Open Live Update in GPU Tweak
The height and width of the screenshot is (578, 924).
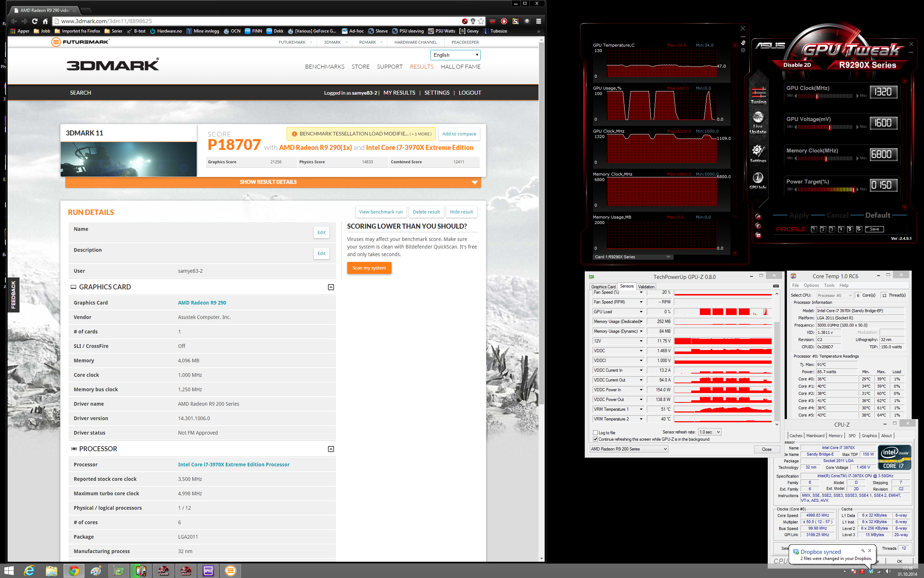(758, 123)
